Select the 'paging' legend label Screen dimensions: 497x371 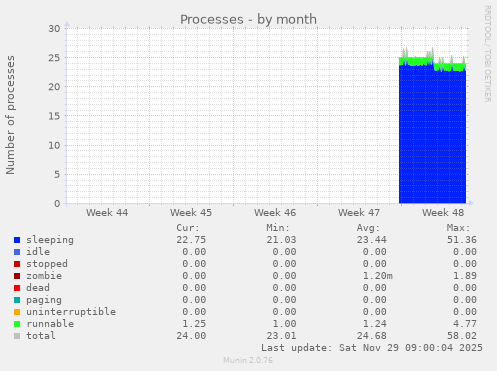click(x=44, y=300)
